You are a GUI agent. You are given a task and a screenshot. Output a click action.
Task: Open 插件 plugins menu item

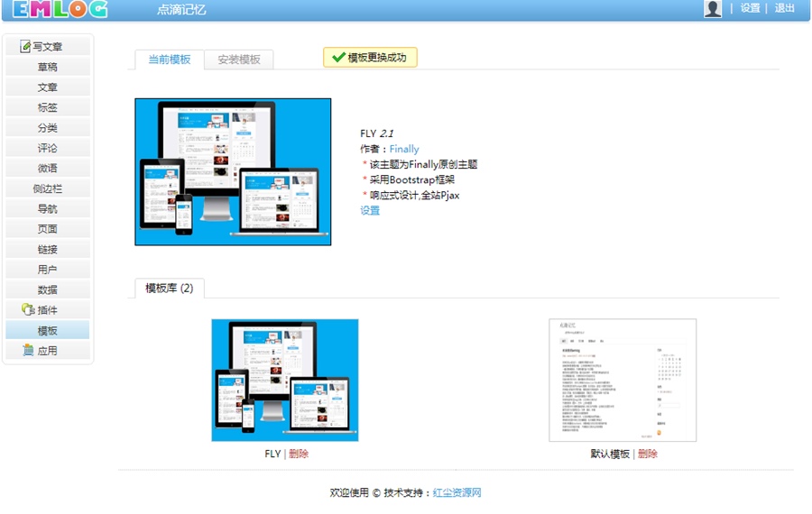(48, 310)
